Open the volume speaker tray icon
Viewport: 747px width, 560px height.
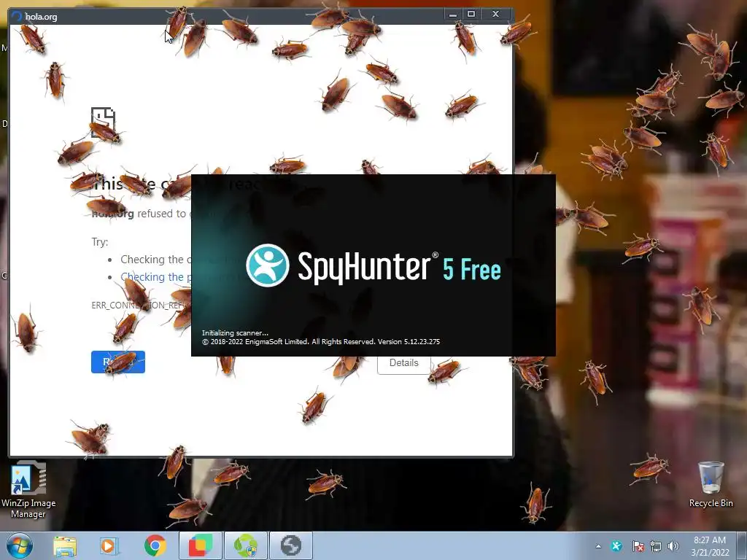673,546
